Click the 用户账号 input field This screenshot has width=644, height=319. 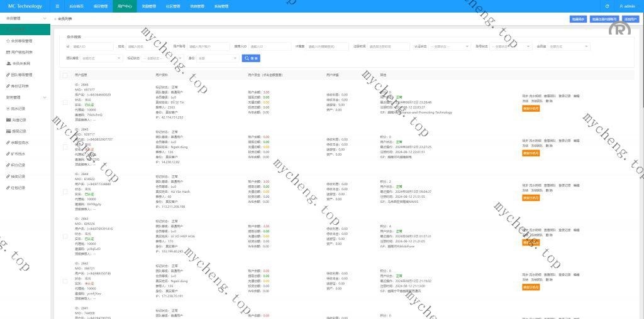pyautogui.click(x=208, y=46)
